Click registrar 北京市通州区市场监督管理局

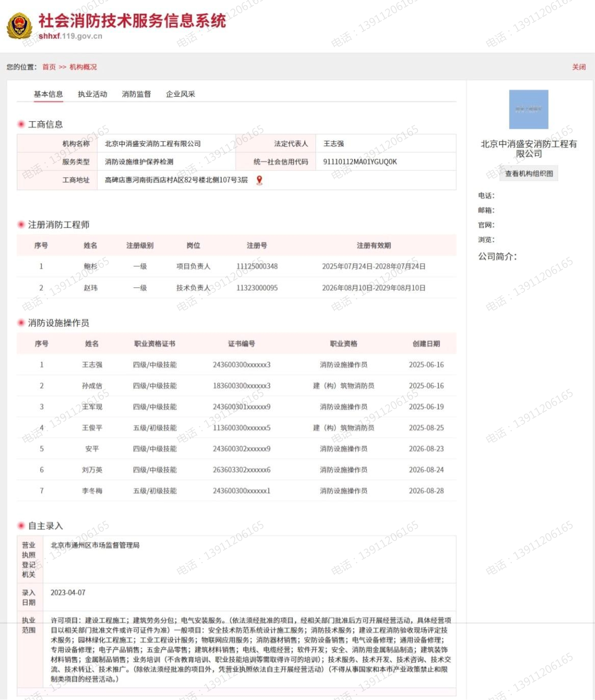coord(95,545)
